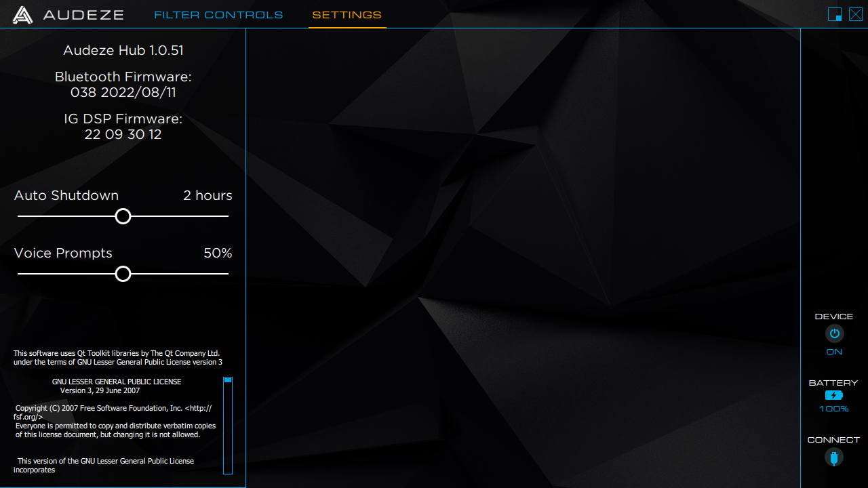The height and width of the screenshot is (488, 868).
Task: Click the Auto Shutdown slider handle
Action: coord(123,216)
